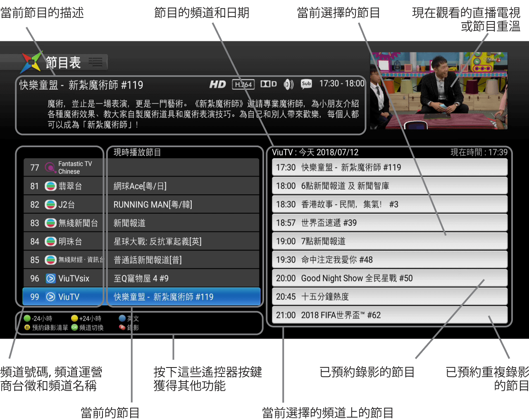Click the 無綫新聞台 channel logo
Image resolution: width=529 pixels, height=420 pixels.
coord(50,223)
